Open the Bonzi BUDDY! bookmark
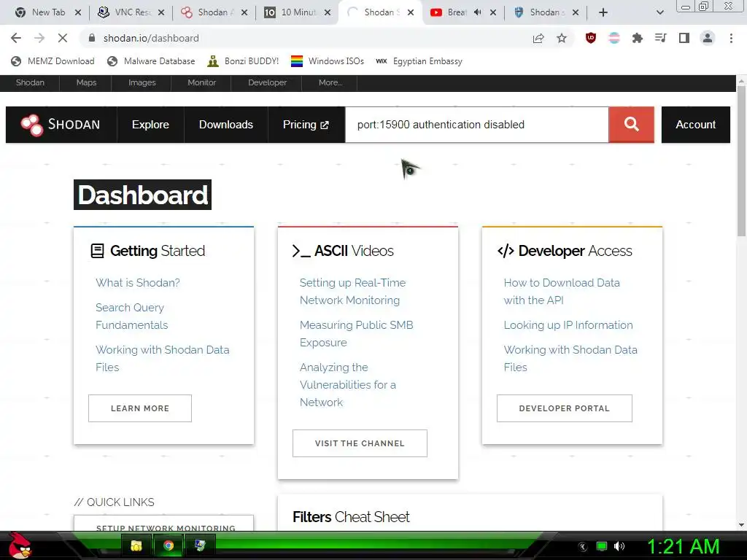This screenshot has height=560, width=747. click(x=243, y=61)
